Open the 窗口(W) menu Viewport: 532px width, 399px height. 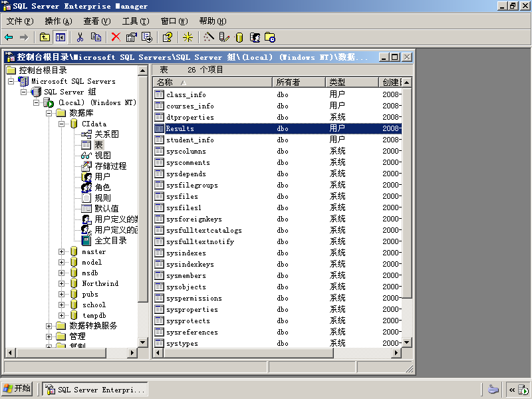174,21
